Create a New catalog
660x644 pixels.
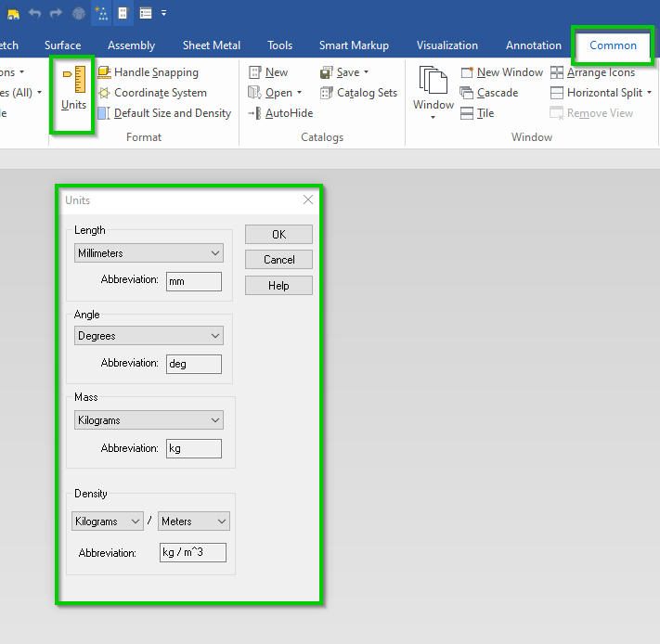point(268,72)
